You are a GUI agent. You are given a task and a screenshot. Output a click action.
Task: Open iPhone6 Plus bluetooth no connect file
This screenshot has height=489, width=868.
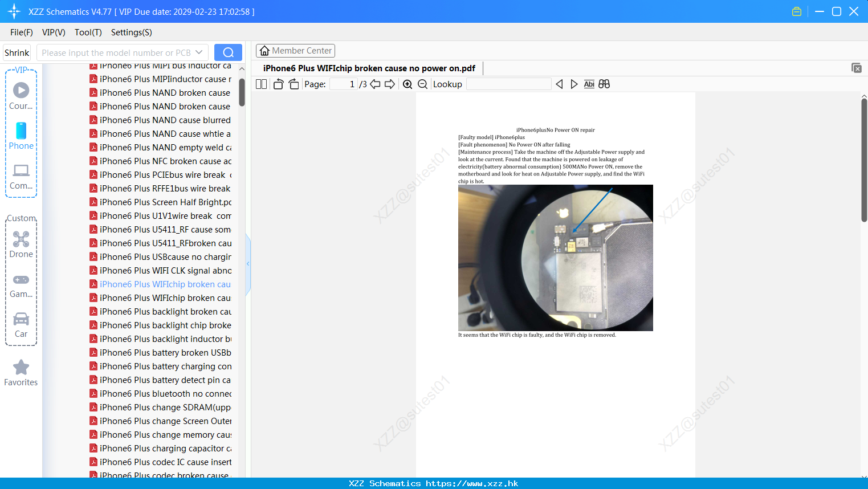pyautogui.click(x=166, y=394)
